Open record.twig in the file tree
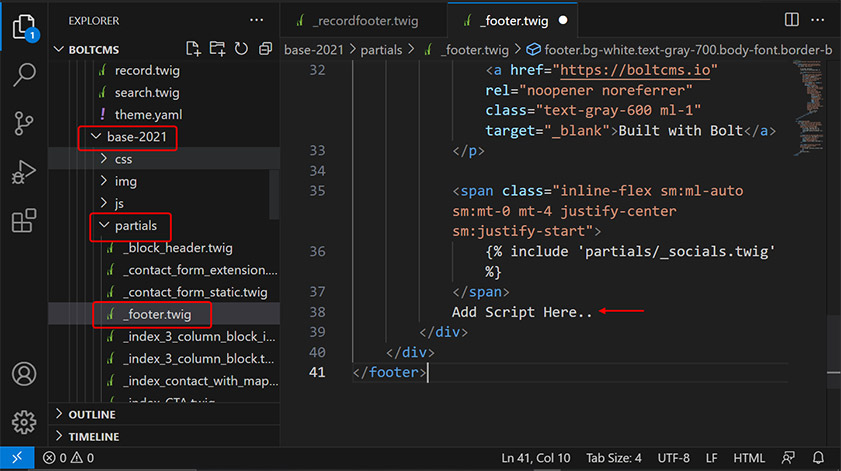Screen dimensions: 841x471 click(147, 70)
